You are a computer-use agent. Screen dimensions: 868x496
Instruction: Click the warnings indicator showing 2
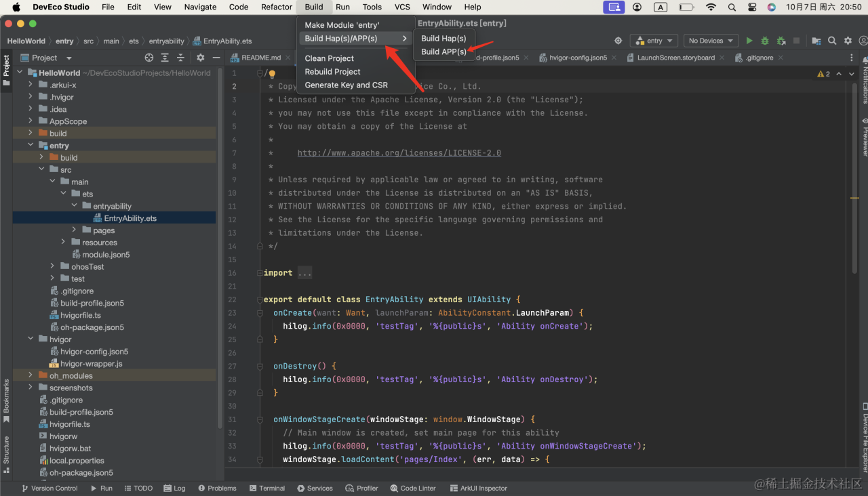[824, 74]
